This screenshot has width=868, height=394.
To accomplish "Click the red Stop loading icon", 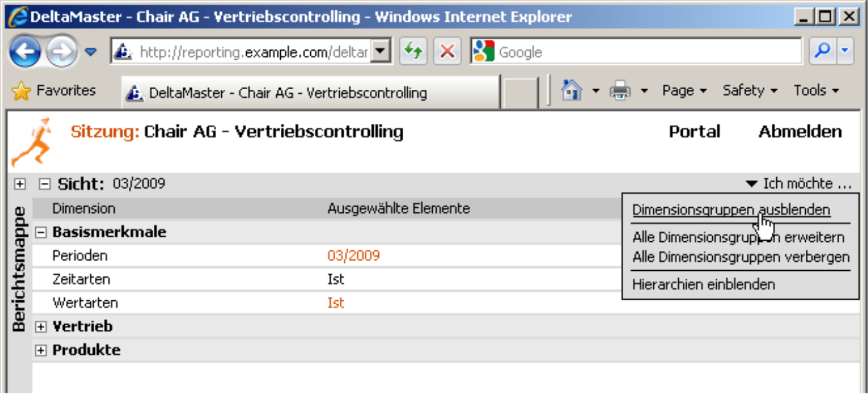I will pyautogui.click(x=447, y=53).
